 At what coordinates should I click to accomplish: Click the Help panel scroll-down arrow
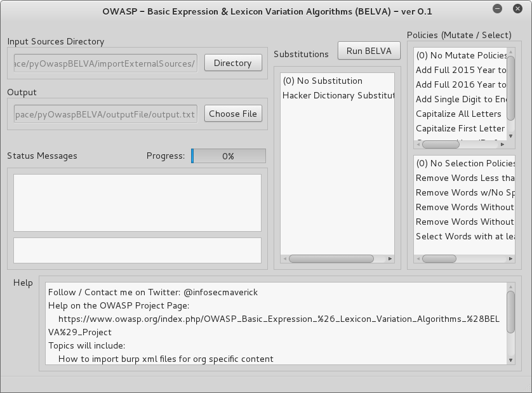tap(511, 359)
